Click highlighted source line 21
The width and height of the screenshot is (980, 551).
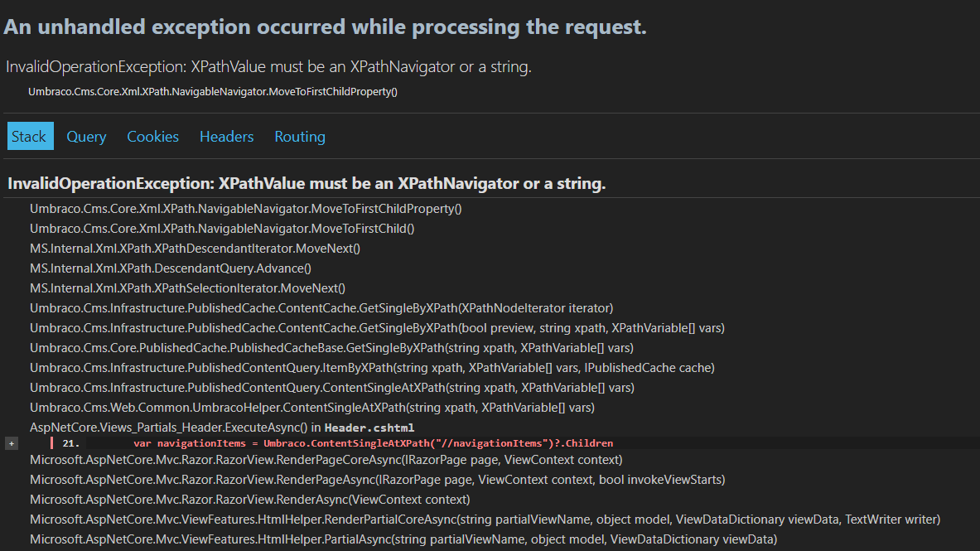pos(373,443)
